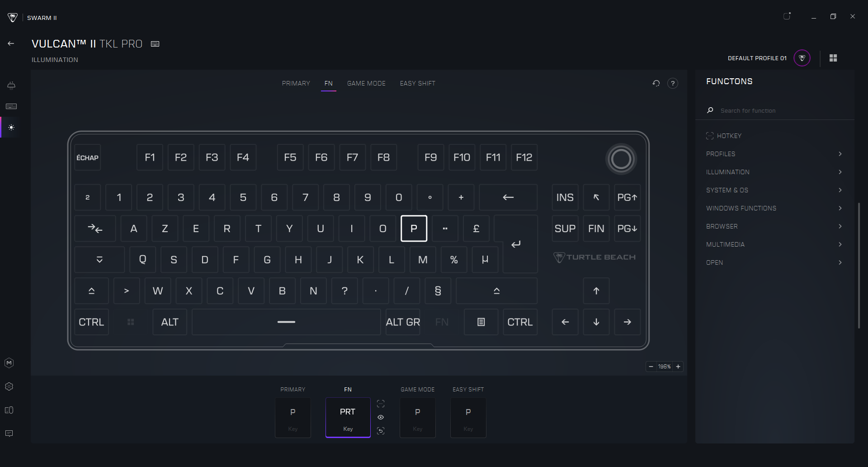
Task: Switch to the Game Mode tab
Action: 366,83
